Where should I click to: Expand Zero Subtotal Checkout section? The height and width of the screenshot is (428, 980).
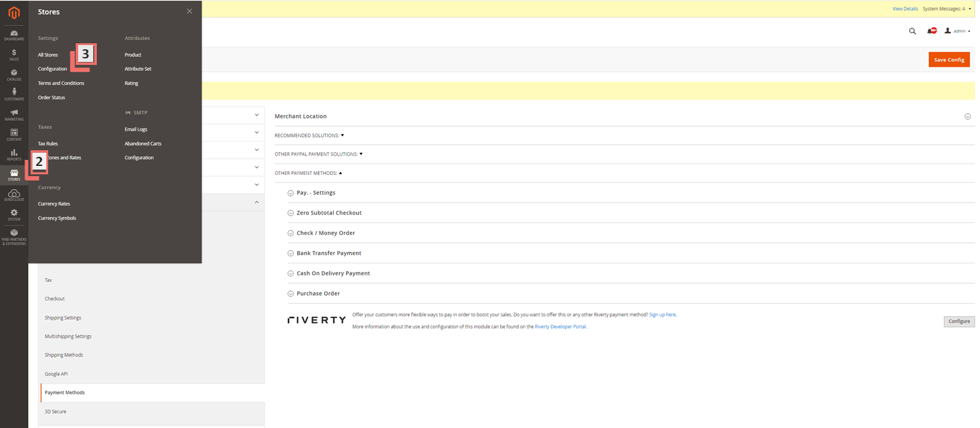329,213
